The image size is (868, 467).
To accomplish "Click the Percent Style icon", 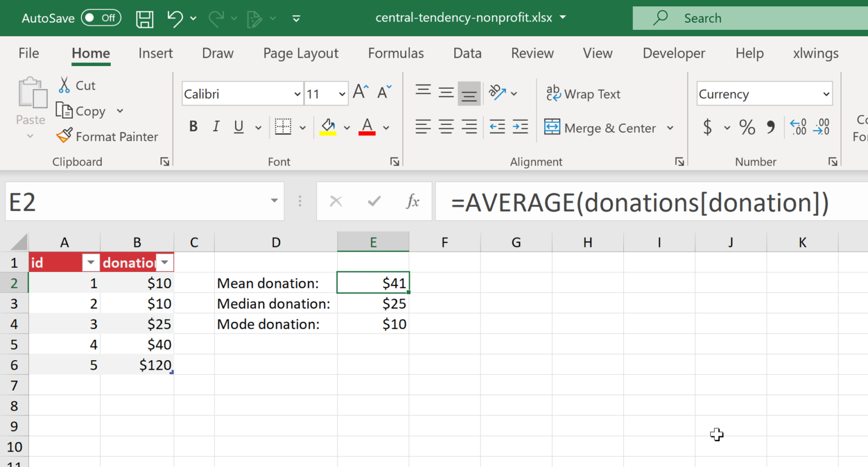I will pos(747,127).
